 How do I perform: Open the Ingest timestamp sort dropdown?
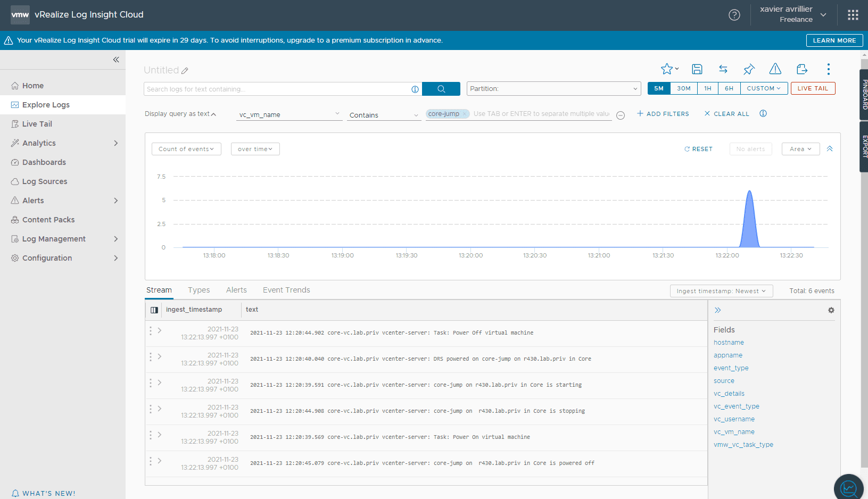721,291
